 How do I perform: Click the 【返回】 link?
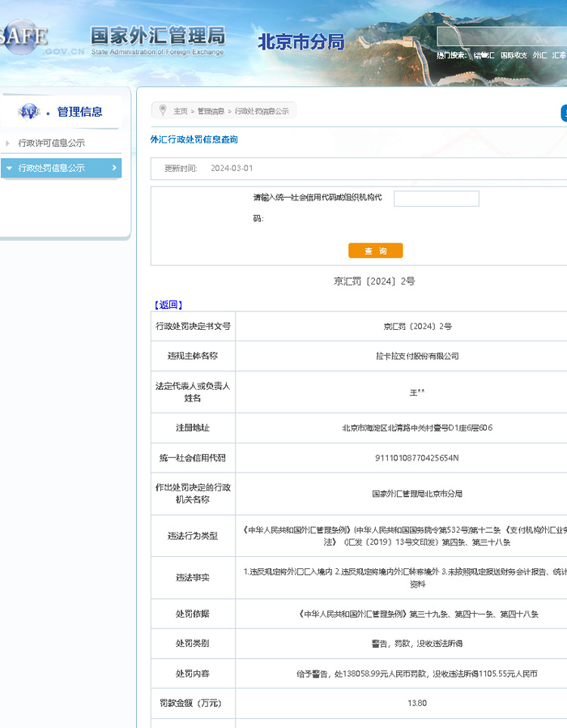168,305
